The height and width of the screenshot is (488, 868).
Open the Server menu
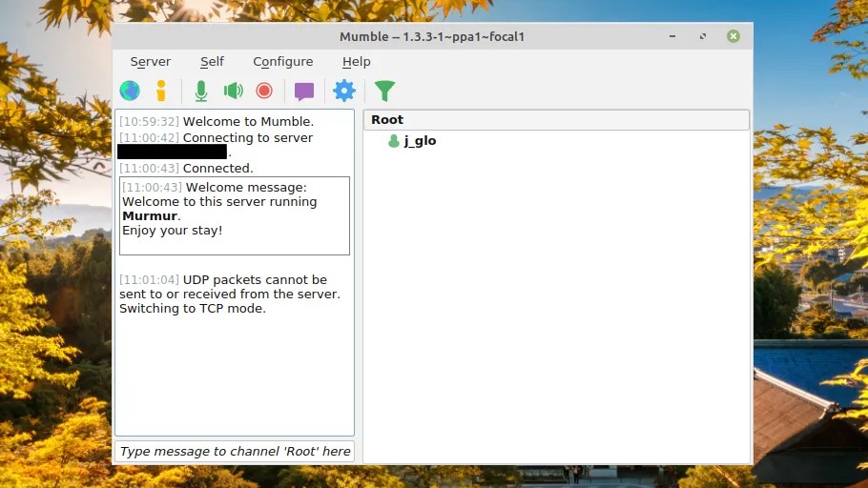coord(151,61)
